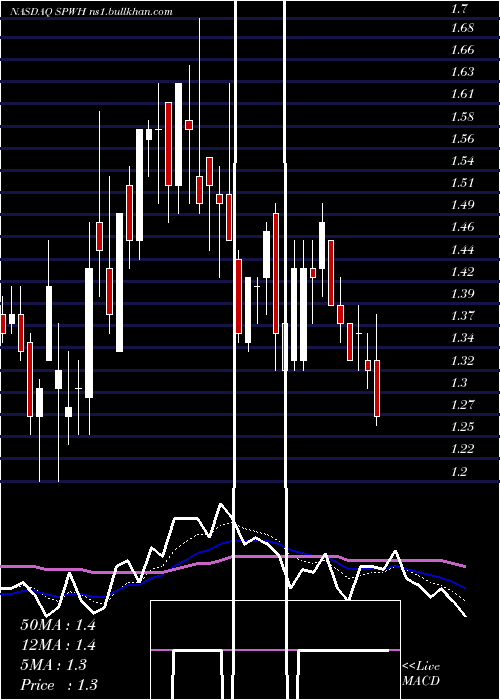
Task: Click the 1.25 price axis label
Action: coord(462,427)
